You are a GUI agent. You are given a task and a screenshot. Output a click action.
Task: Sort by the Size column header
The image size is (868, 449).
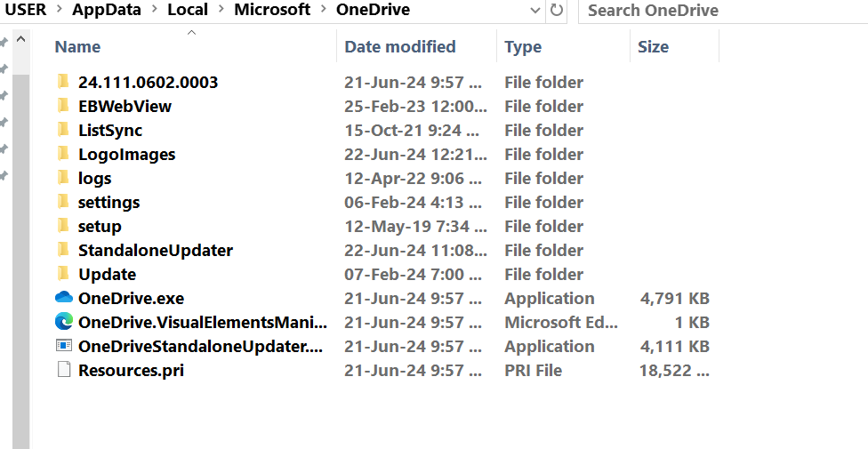[x=653, y=46]
